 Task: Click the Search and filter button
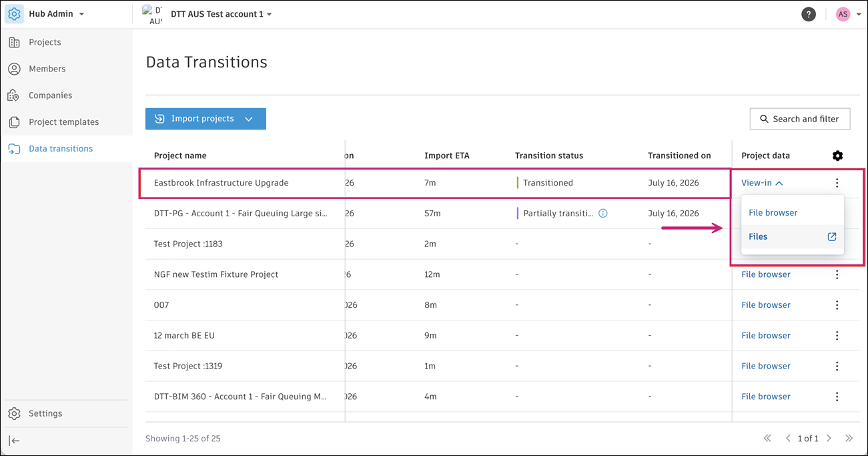[800, 119]
